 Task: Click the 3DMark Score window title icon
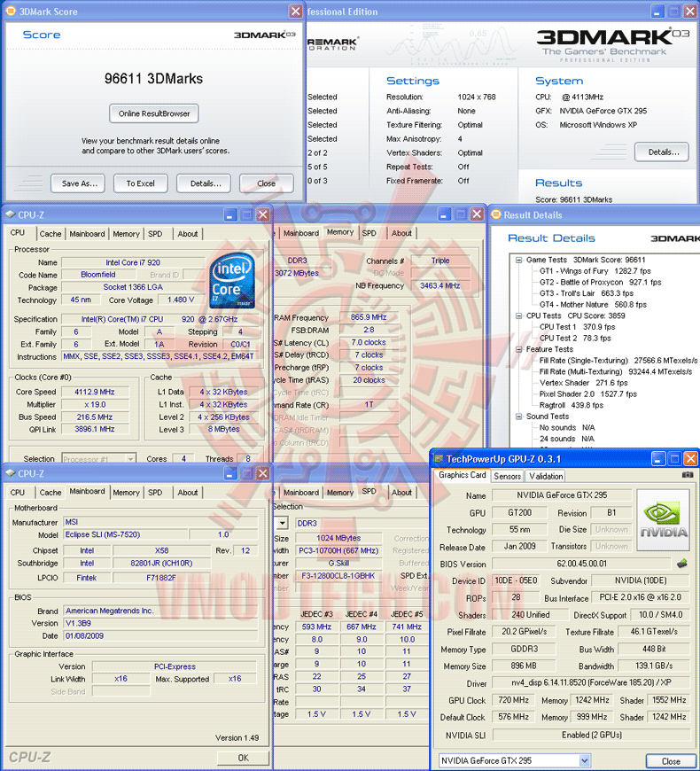[x=11, y=11]
